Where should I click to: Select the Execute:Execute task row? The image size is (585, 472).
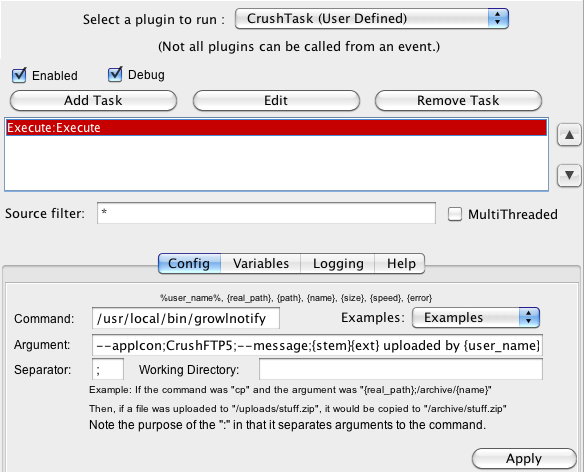[276, 128]
